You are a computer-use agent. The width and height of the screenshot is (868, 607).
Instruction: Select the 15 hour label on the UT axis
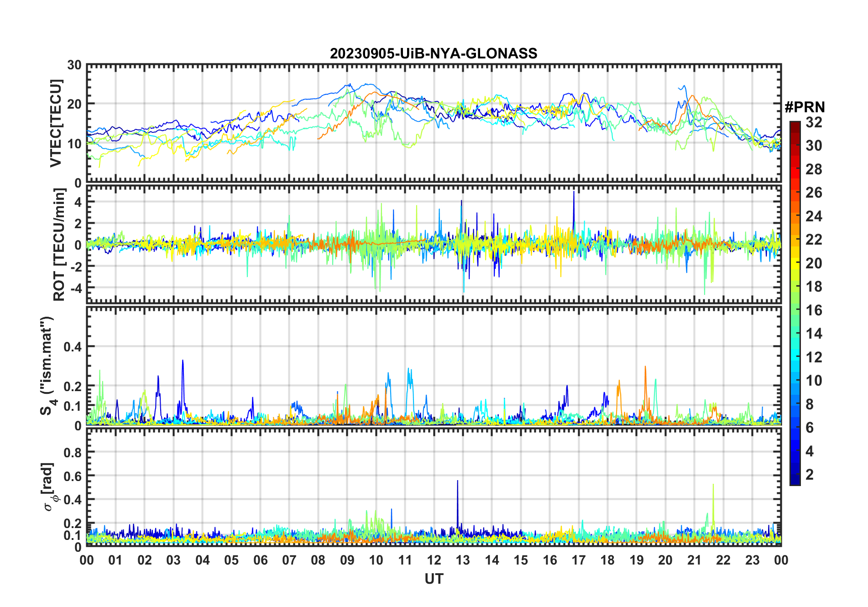(x=521, y=560)
